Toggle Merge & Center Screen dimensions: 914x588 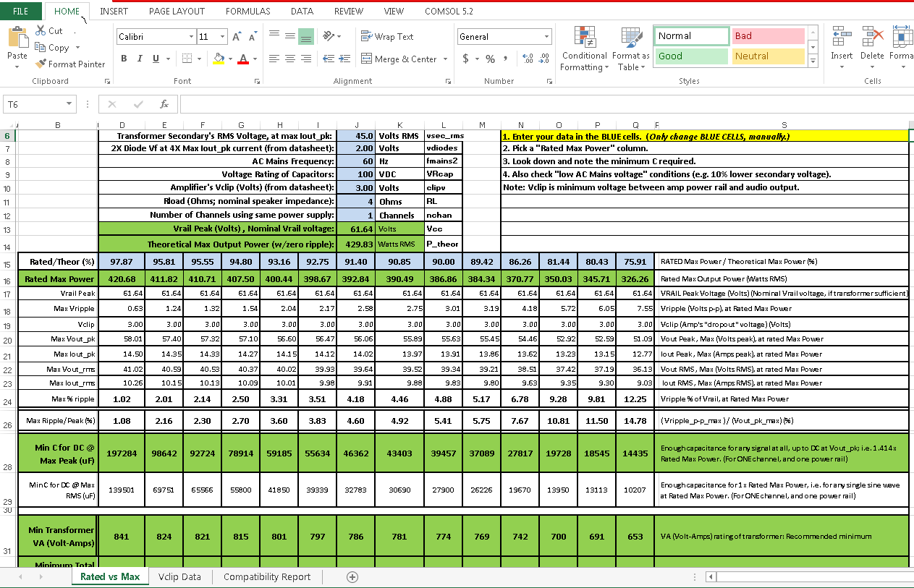pos(399,59)
